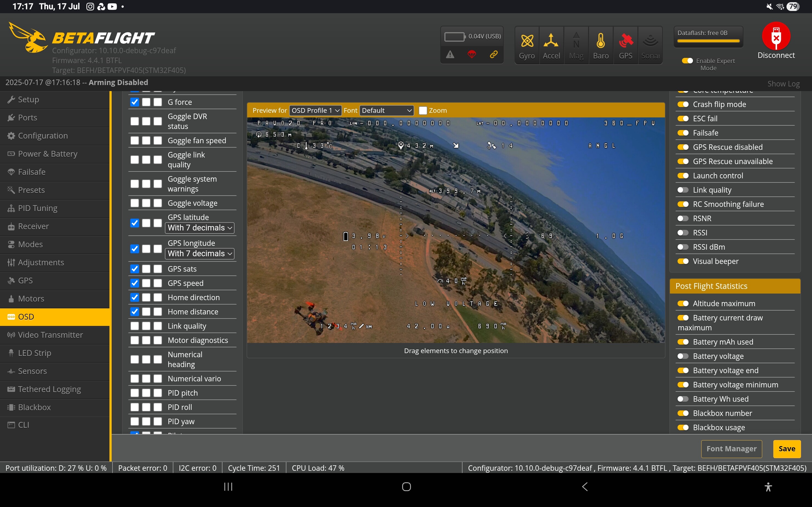Click the yellow link status icon
This screenshot has height=507, width=812.
[x=494, y=54]
